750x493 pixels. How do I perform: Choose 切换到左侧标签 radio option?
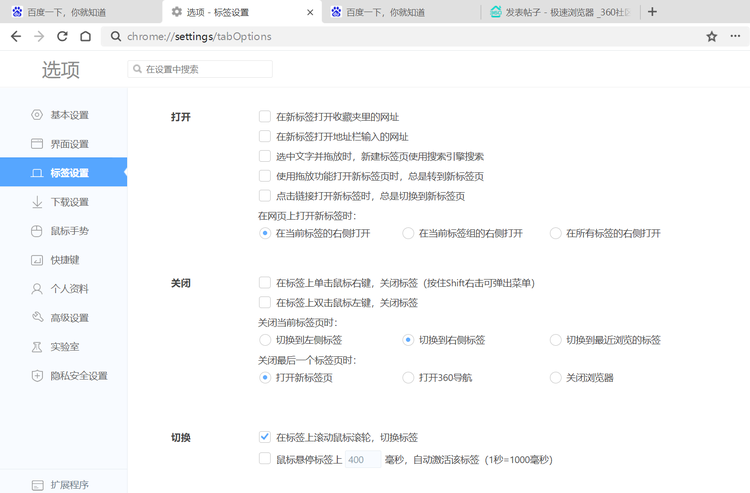[265, 340]
